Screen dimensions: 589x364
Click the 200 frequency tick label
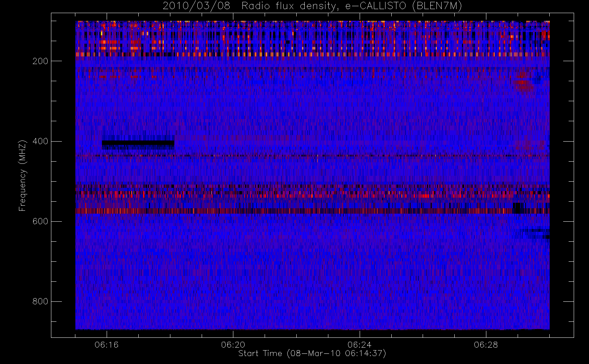[x=40, y=61]
